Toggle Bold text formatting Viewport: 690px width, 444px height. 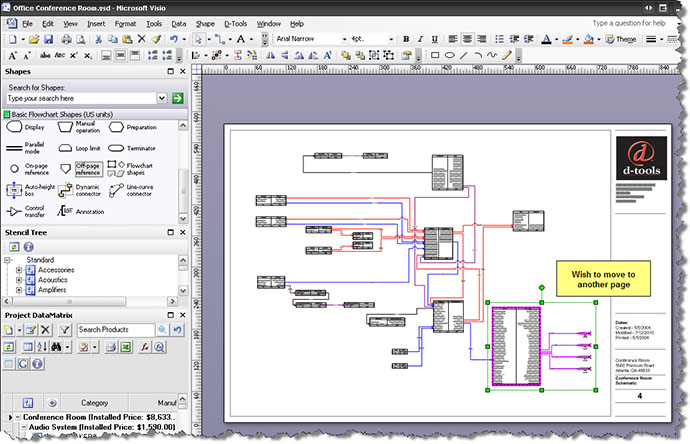pos(406,39)
